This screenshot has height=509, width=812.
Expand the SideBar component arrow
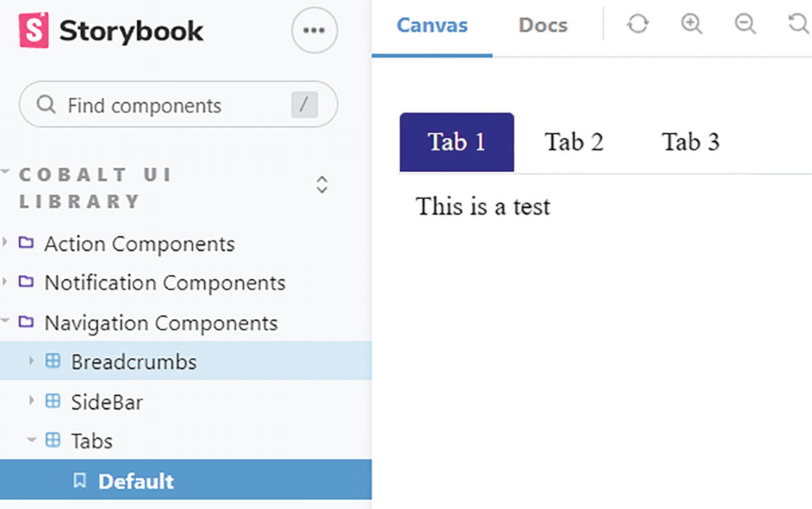[31, 400]
